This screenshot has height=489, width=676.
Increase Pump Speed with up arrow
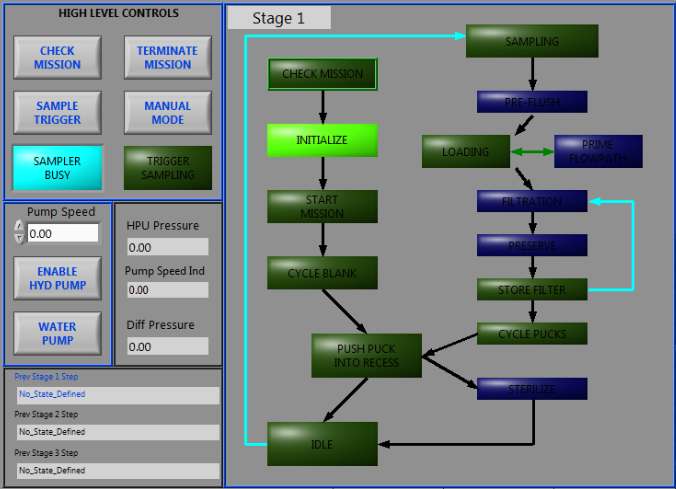click(x=19, y=226)
